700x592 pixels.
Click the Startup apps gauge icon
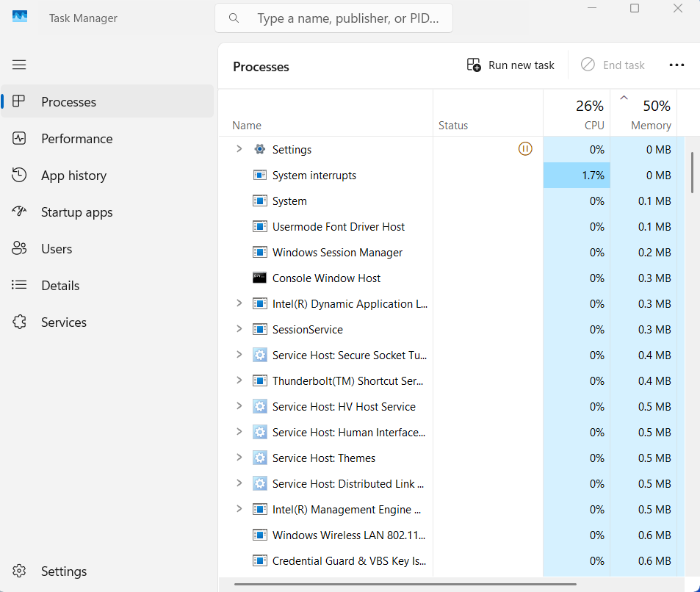[x=19, y=212]
